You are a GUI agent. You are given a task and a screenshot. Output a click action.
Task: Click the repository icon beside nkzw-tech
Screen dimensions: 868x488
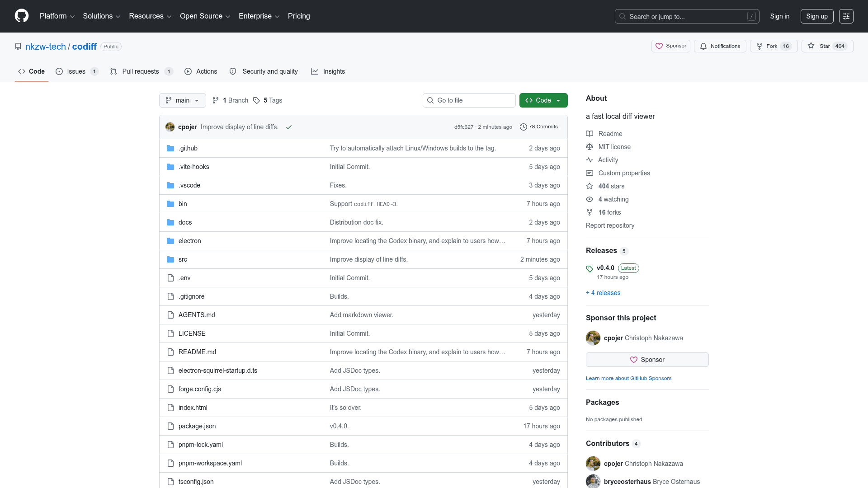tap(18, 47)
